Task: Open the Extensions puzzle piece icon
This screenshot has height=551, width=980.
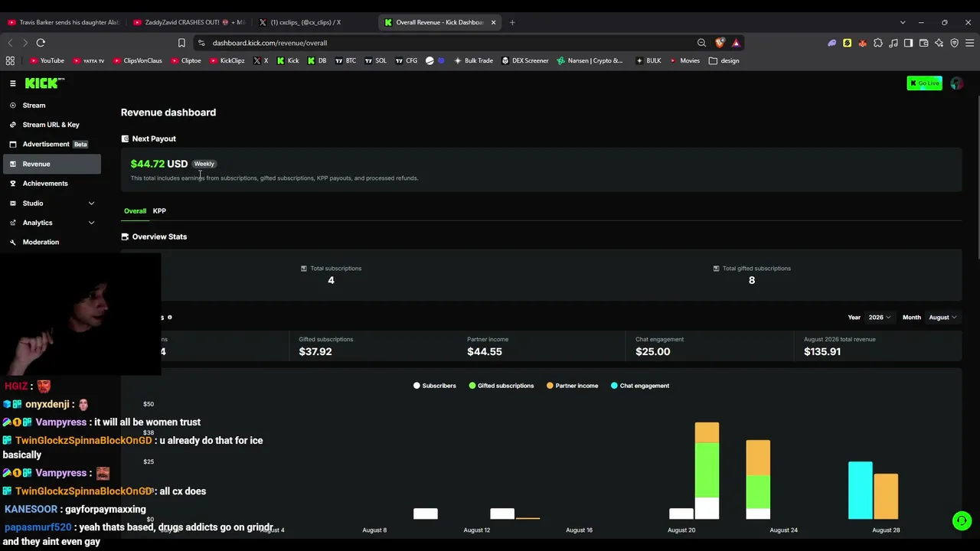Action: (x=878, y=43)
